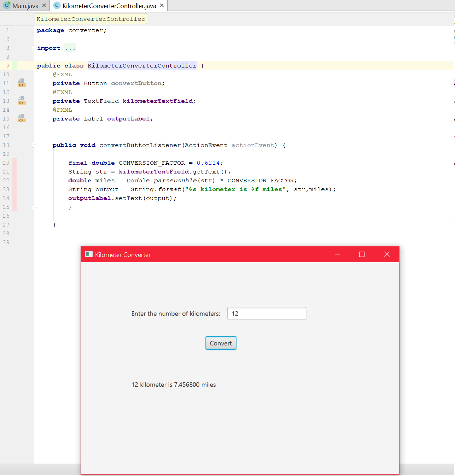Click the KilometerConverterController breadcrumb label
The height and width of the screenshot is (476, 455).
tap(91, 19)
